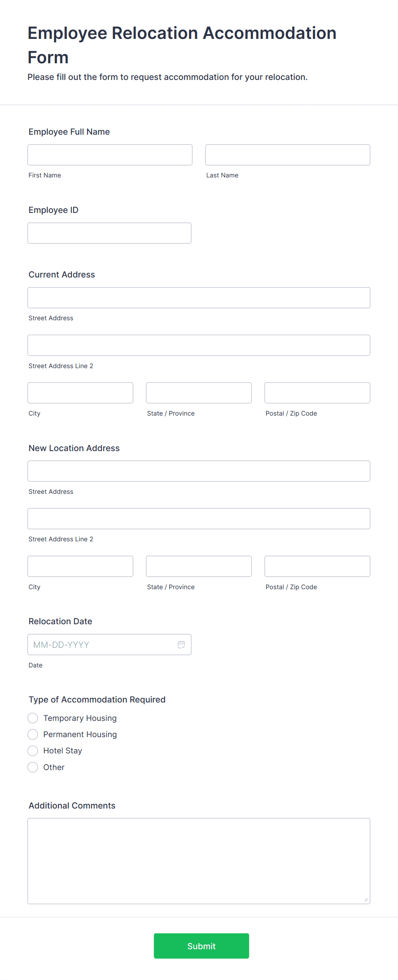Grab the Additional Comments textarea resize handle

(366, 900)
